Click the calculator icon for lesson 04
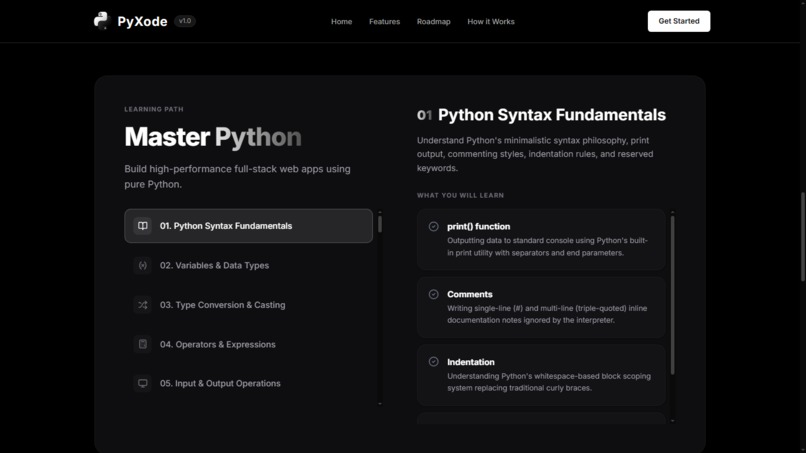The height and width of the screenshot is (453, 806). pyautogui.click(x=142, y=345)
